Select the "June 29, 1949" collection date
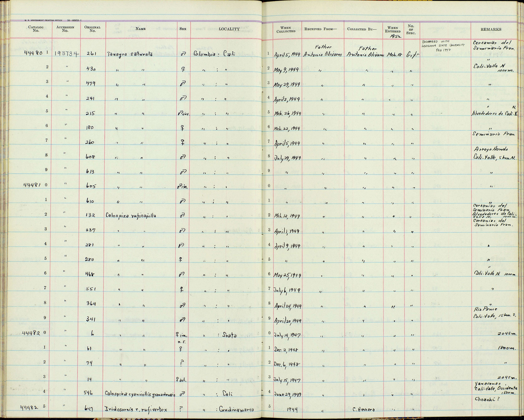The width and height of the screenshot is (524, 420). point(288,394)
